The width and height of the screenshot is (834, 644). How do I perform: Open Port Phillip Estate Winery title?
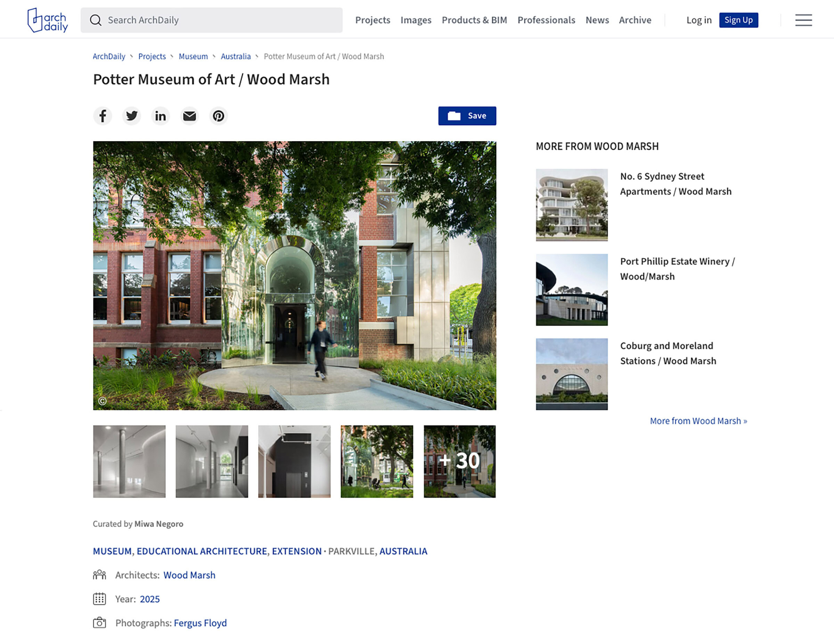tap(677, 269)
